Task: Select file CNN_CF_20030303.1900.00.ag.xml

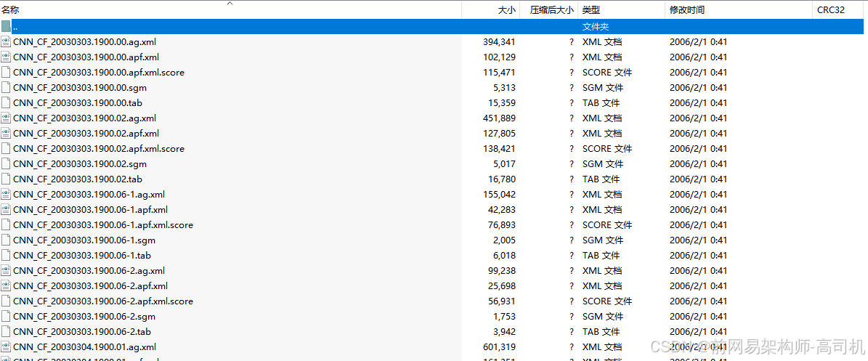Action: (x=85, y=41)
